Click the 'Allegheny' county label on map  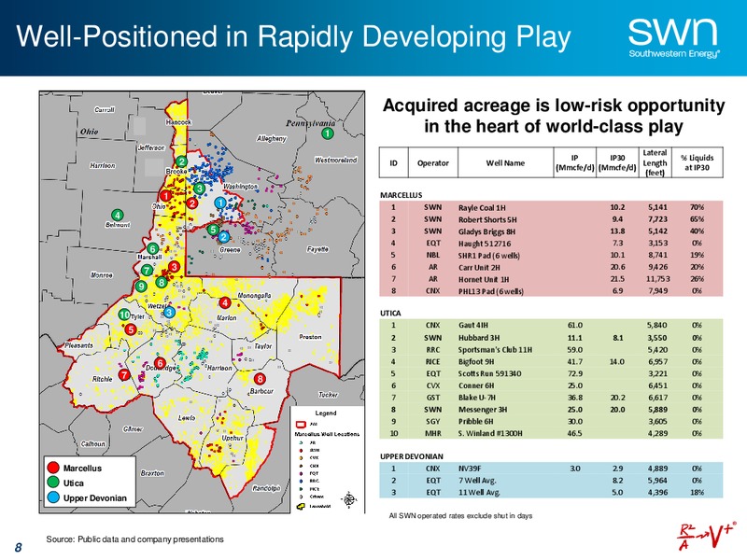(x=271, y=138)
